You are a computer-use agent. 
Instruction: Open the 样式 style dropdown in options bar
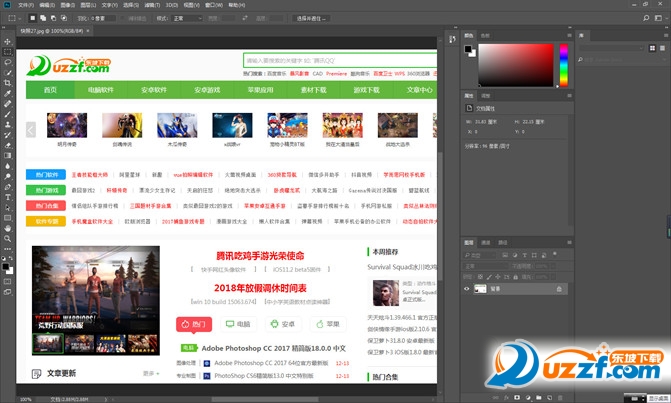point(187,18)
